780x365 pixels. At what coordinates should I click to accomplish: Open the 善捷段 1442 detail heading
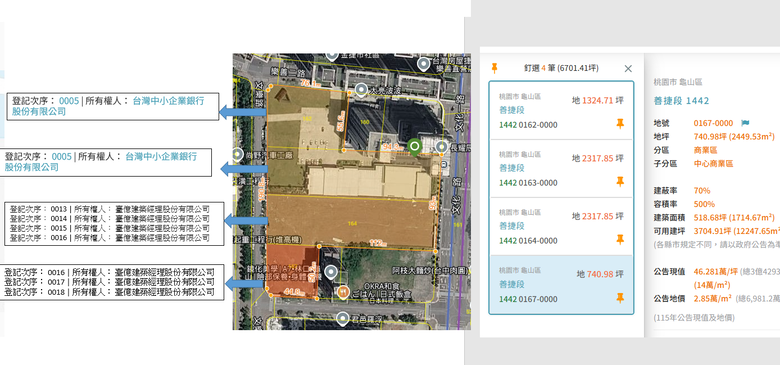click(x=682, y=101)
